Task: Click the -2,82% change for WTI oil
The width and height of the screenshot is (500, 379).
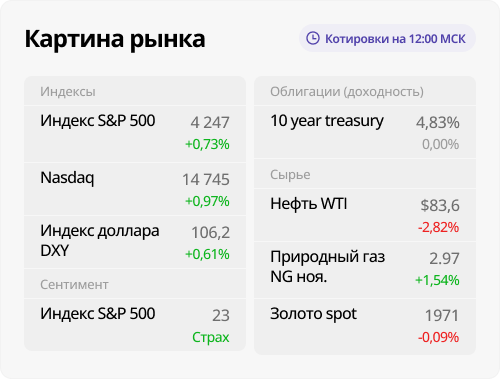Action: coord(438,227)
